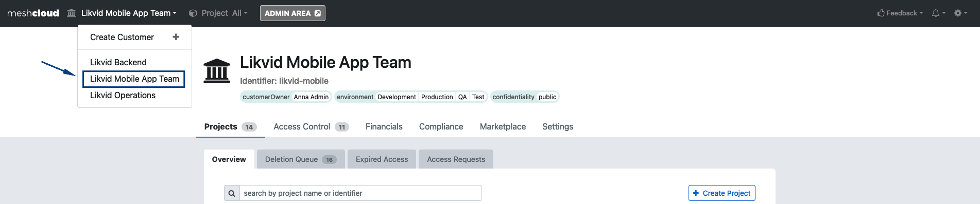Viewport: 980px width, 204px height.
Task: Click the Production environment tag value
Action: point(437,97)
